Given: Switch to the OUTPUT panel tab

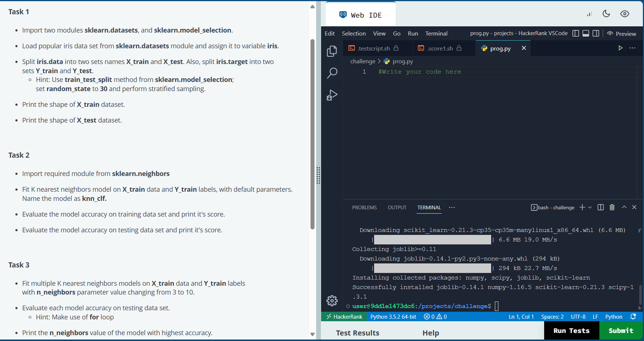Looking at the screenshot, I should click(397, 207).
